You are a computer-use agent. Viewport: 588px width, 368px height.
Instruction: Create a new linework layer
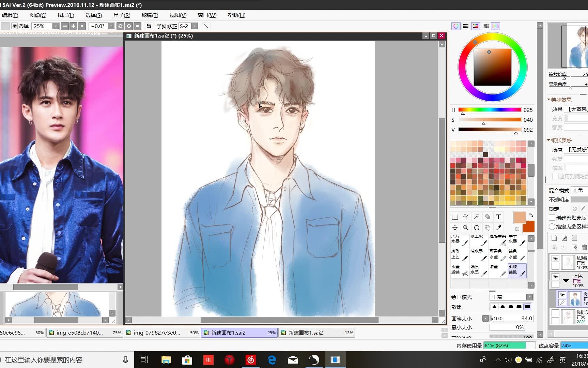tap(564, 238)
